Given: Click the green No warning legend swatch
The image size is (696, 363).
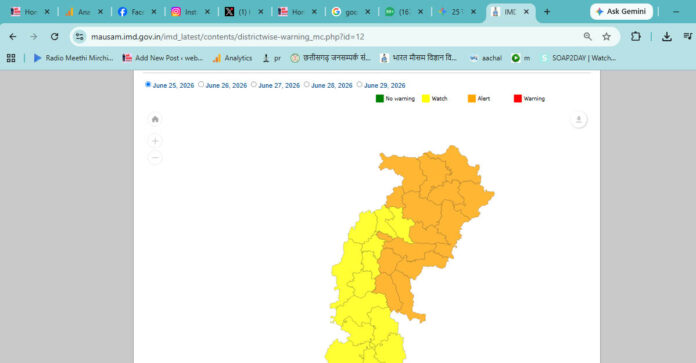Looking at the screenshot, I should (380, 99).
